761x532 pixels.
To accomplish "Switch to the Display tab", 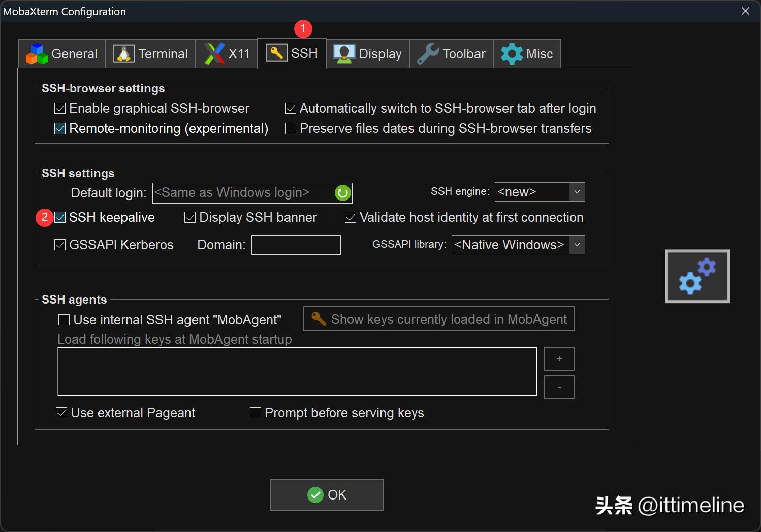I will pyautogui.click(x=368, y=54).
